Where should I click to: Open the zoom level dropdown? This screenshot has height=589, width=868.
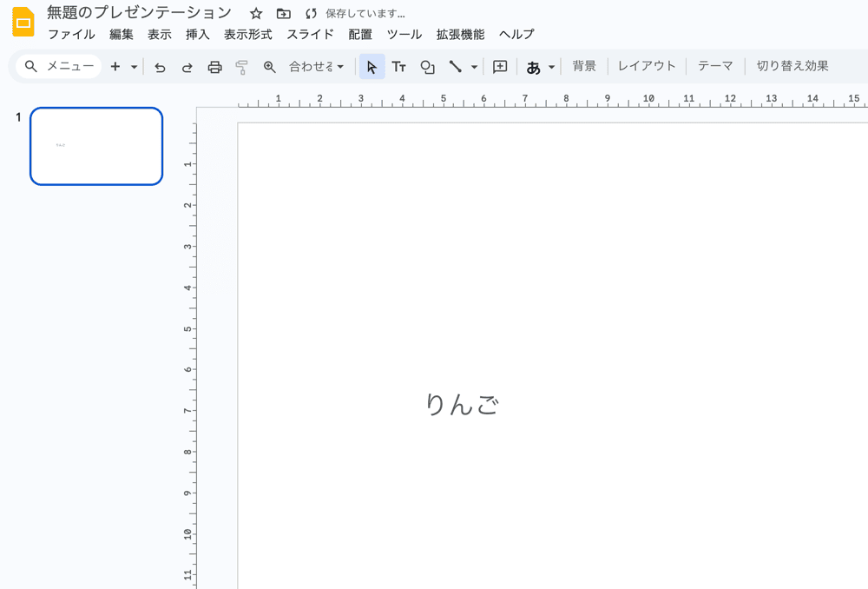316,67
